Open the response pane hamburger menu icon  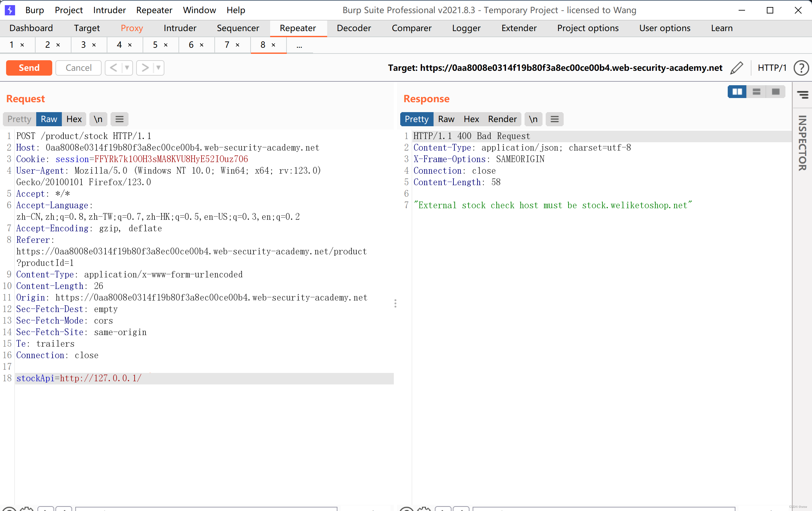point(554,119)
